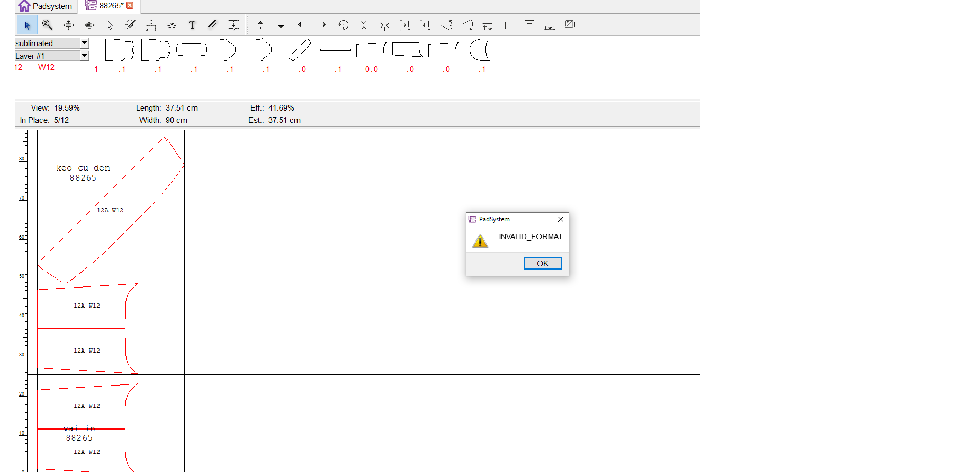Switch to the 88265* document tab
Image resolution: width=980 pixels, height=475 pixels.
point(106,6)
